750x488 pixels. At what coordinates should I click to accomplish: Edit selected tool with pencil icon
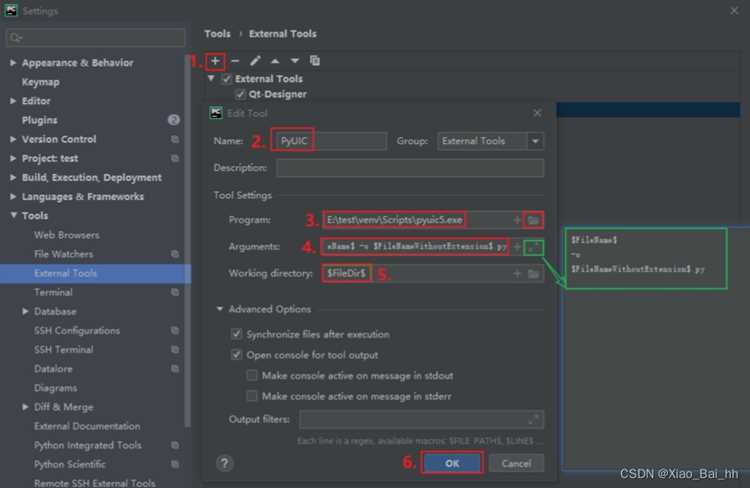(x=255, y=61)
